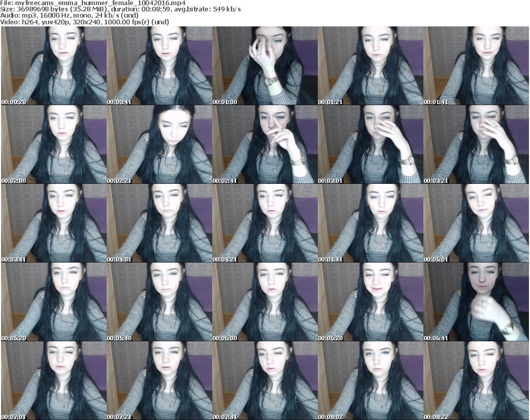530x420 pixels.
Task: Select the thumbnail frame stamped 00:04:41
Action: (x=371, y=223)
